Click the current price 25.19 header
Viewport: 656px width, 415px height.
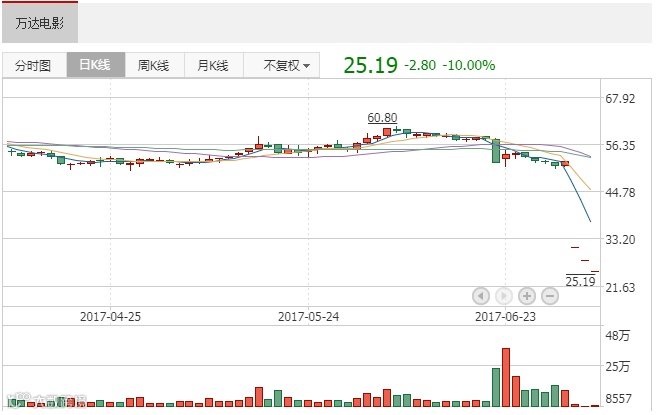(370, 65)
